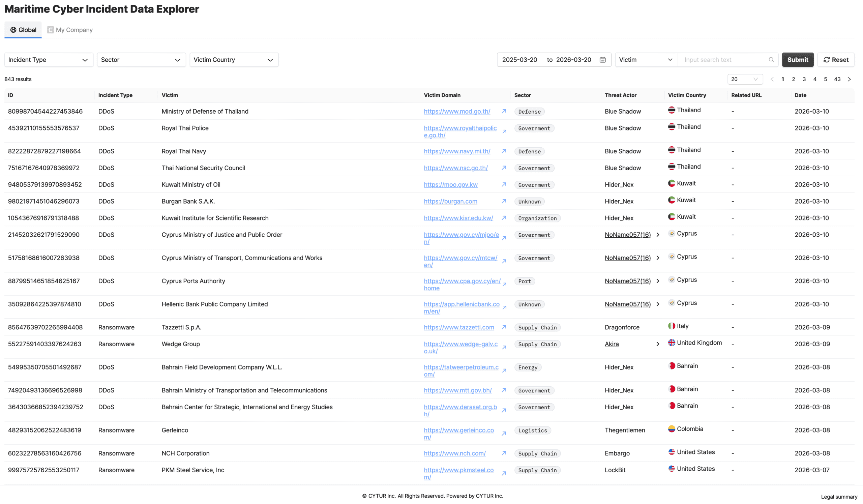863x504 pixels.
Task: Click the search magnifier icon
Action: pyautogui.click(x=771, y=60)
